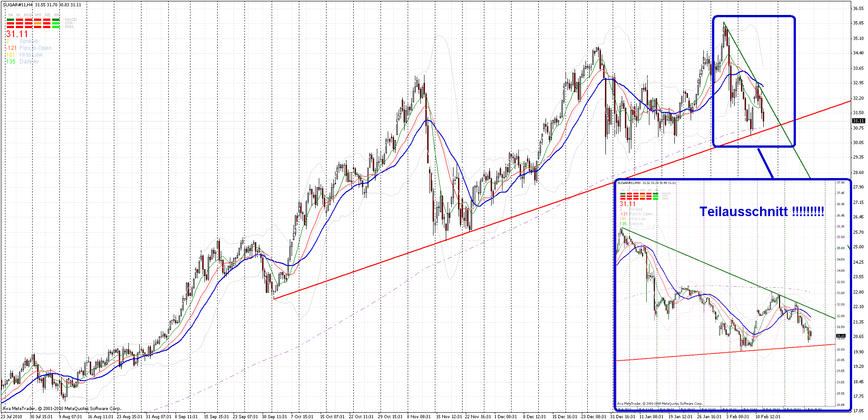Click the 31 Aug 07:31 date label

(x=159, y=416)
